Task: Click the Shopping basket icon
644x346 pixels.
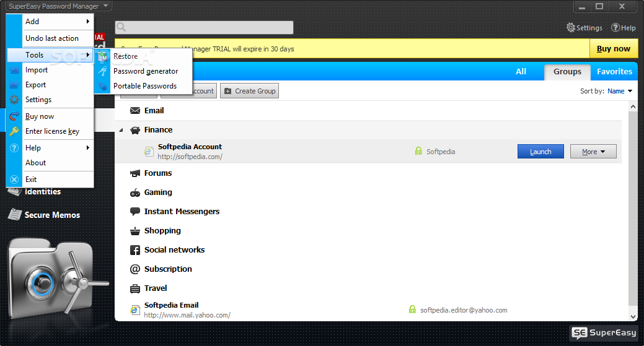Action: tap(135, 231)
